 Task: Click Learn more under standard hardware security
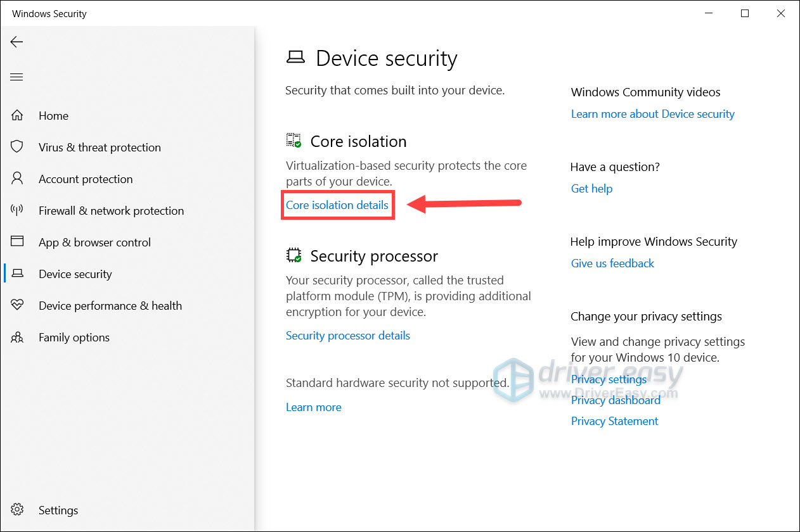(x=314, y=407)
